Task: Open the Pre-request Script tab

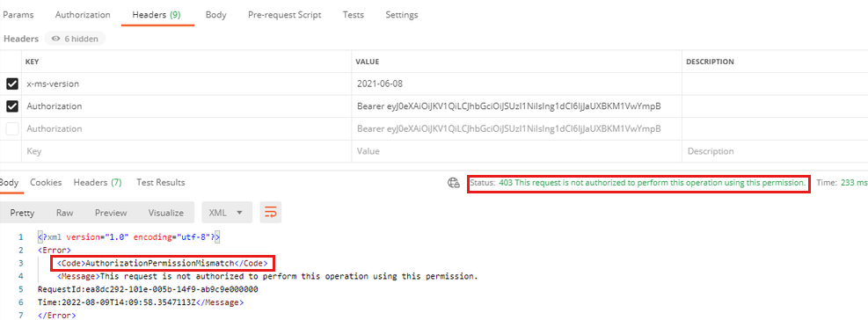Action: click(x=285, y=15)
